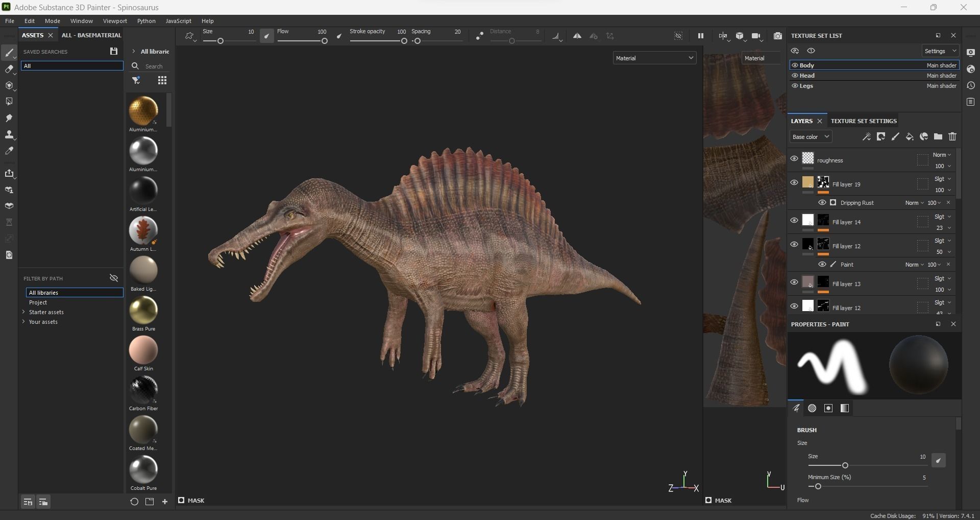Hide the Paint effect
The image size is (980, 520).
822,265
